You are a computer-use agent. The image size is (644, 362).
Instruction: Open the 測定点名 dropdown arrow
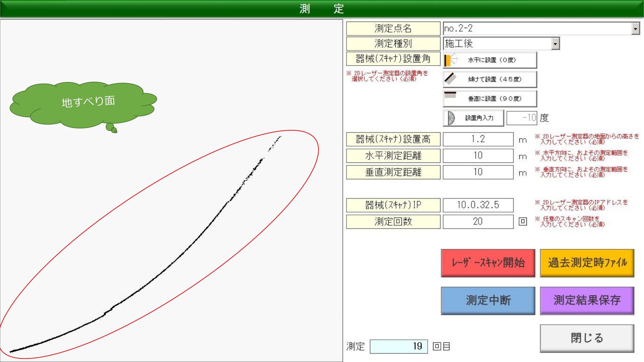click(x=635, y=29)
